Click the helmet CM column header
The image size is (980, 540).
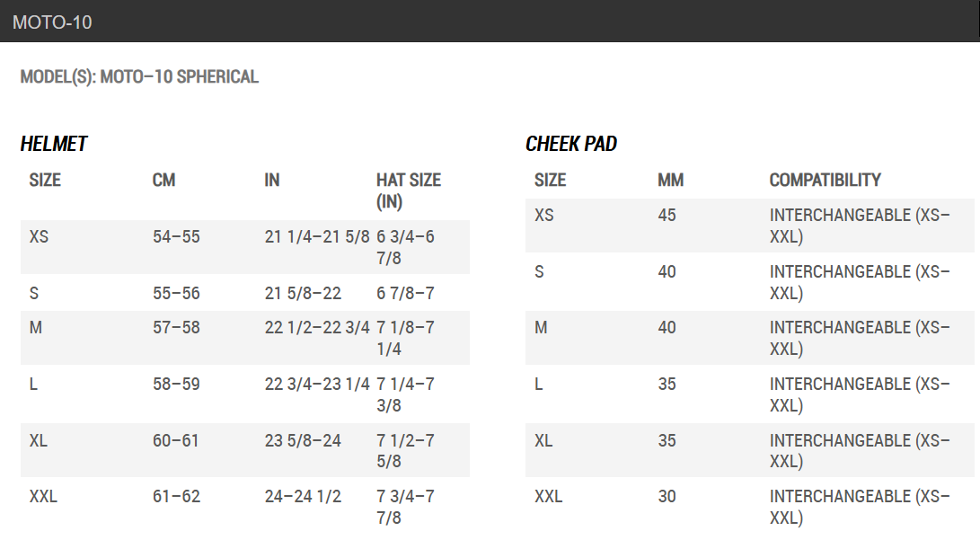(163, 181)
